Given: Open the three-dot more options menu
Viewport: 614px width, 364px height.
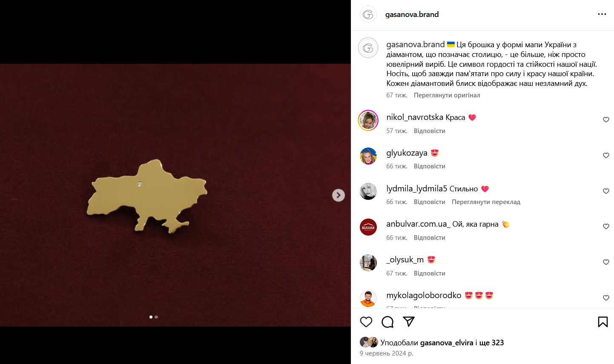Looking at the screenshot, I should (x=602, y=14).
